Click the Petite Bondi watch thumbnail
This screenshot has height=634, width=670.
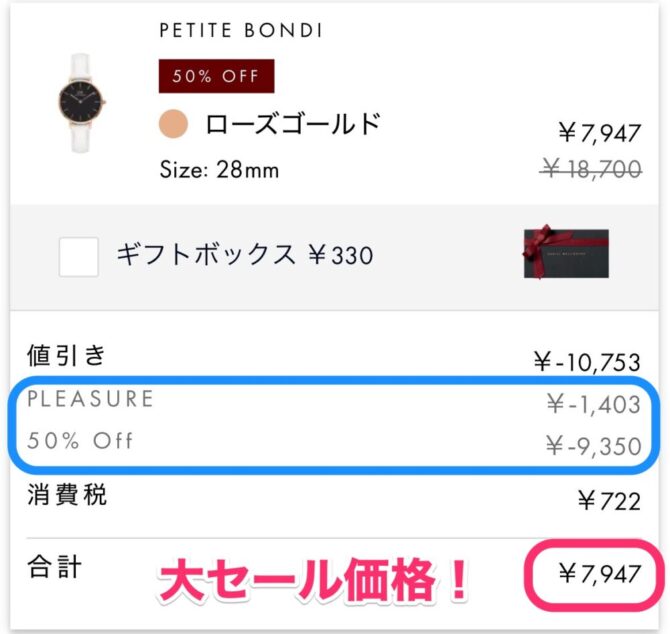coord(81,101)
